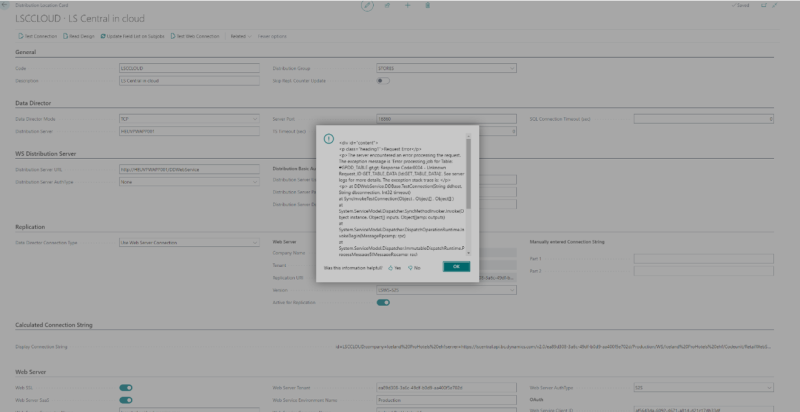Toggle Skip Repl. Counter Update

(383, 81)
